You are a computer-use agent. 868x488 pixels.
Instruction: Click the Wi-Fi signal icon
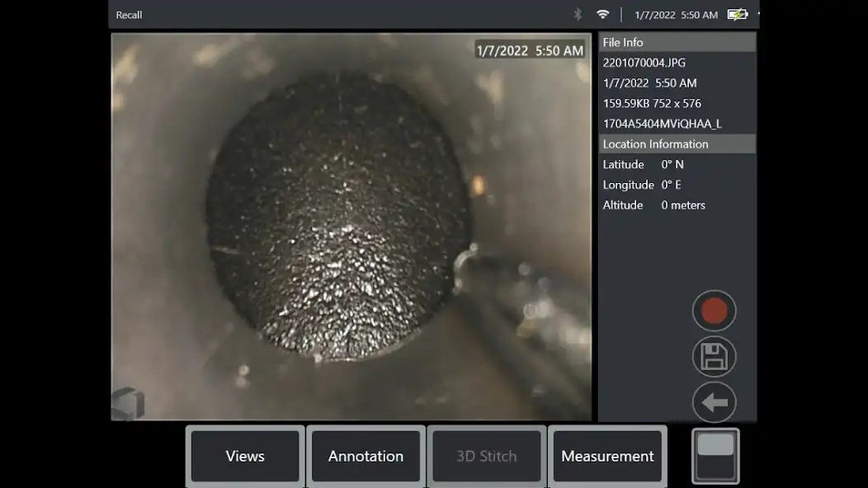point(603,14)
